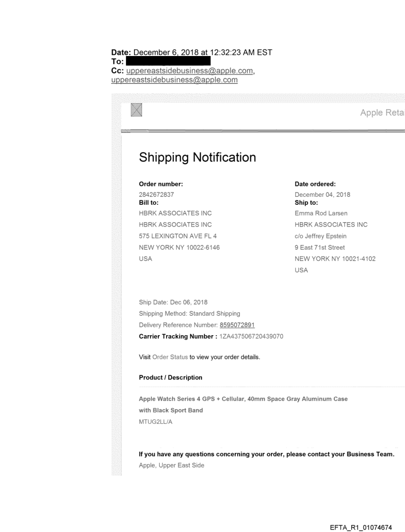405x532 pixels.
Task: Open the first uppereastsidebusiness@apple.com Cc link
Action: (x=187, y=71)
